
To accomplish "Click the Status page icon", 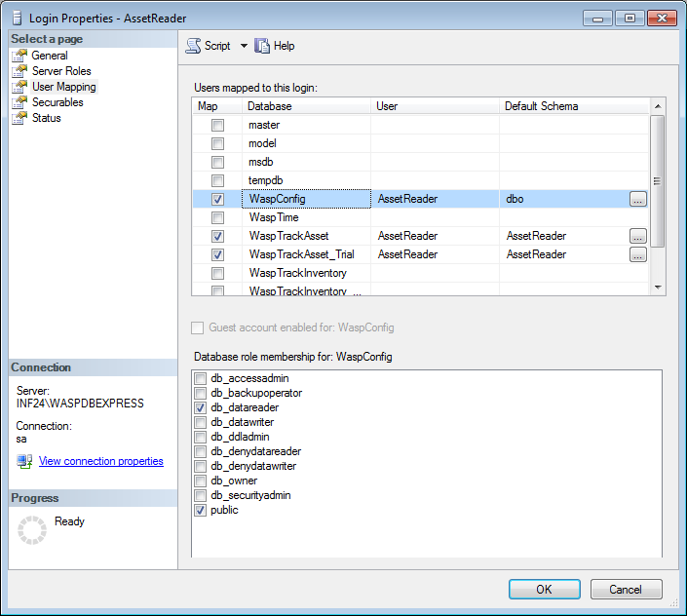I will [19, 118].
